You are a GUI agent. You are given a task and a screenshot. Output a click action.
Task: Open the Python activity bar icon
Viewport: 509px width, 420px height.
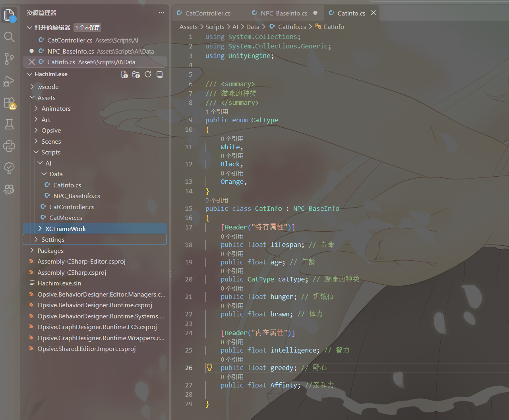click(9, 146)
